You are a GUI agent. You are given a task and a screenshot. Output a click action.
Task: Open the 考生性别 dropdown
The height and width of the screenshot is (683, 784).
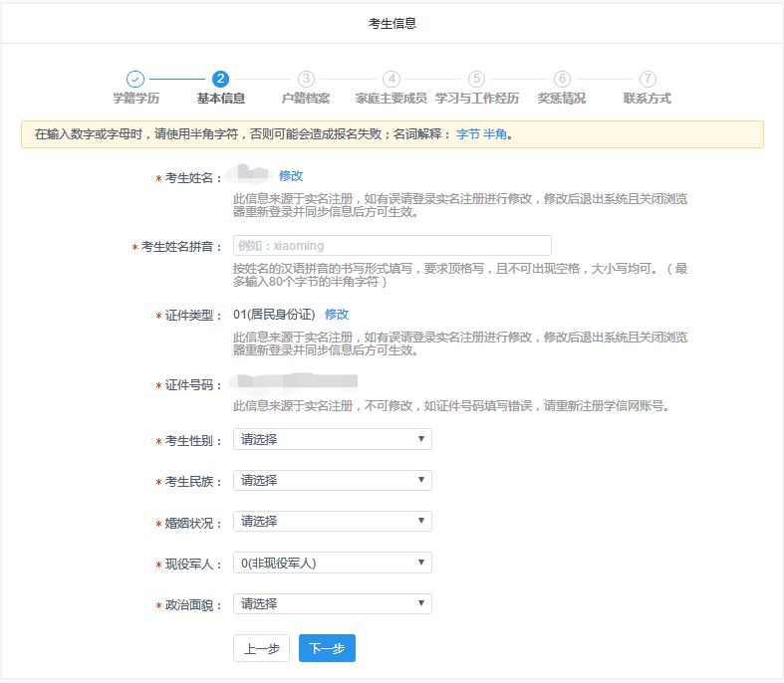pos(332,439)
